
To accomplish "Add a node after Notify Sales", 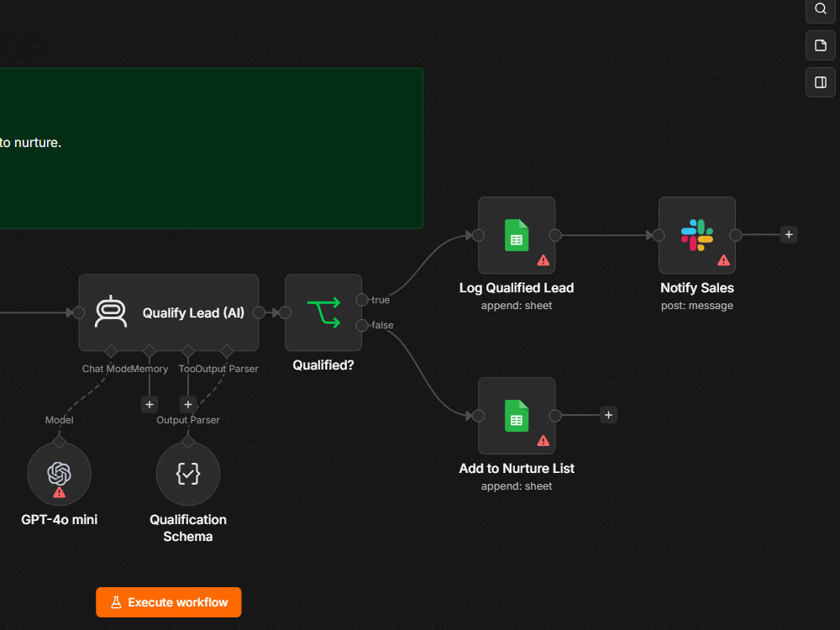I will point(789,234).
